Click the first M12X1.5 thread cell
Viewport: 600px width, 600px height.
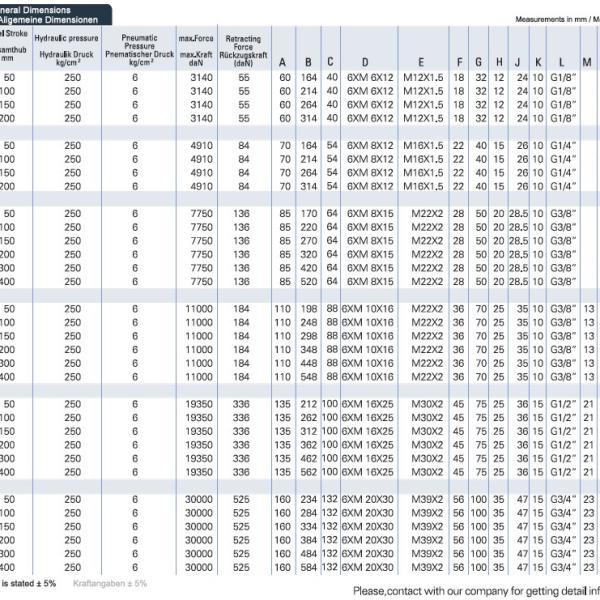pos(423,78)
